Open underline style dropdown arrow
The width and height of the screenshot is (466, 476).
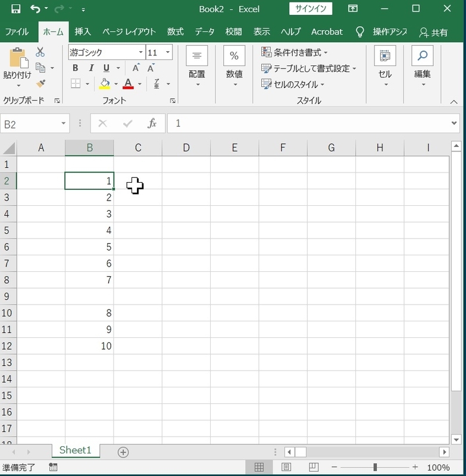118,68
